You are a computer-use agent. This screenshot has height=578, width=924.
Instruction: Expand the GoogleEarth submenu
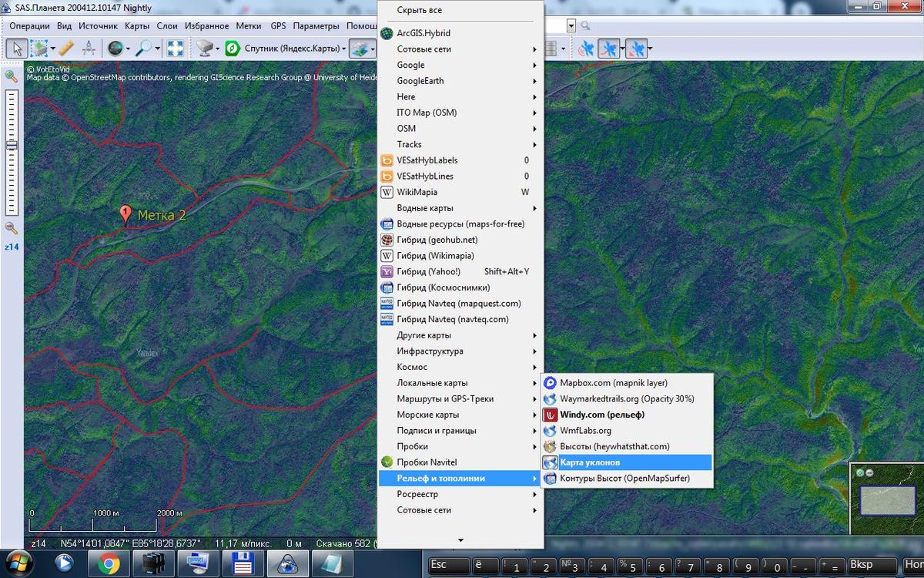[460, 81]
